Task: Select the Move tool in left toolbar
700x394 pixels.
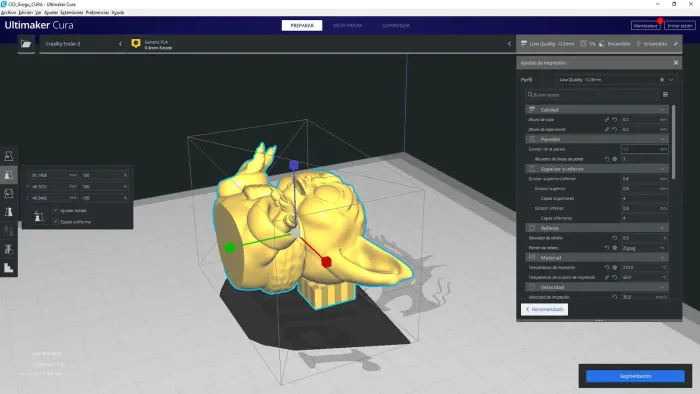Action: pyautogui.click(x=8, y=156)
